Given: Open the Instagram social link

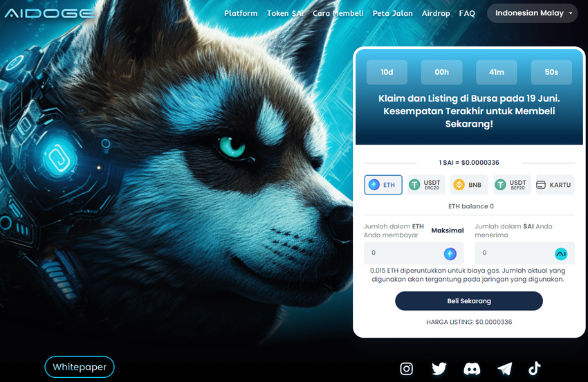Looking at the screenshot, I should [406, 368].
